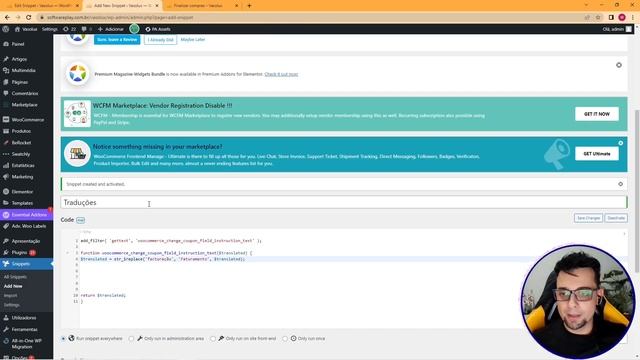This screenshot has width=640, height=360.
Task: Click the Traduções snippet title field
Action: pos(344,202)
